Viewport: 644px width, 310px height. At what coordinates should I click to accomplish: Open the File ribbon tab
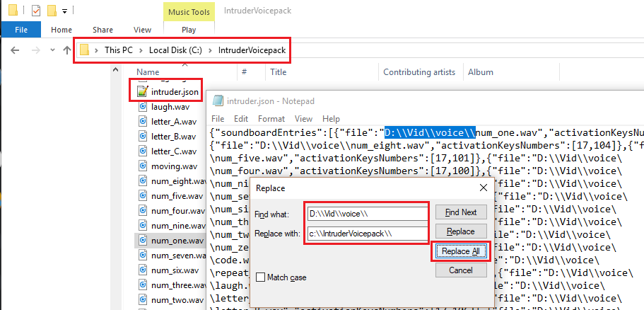coord(21,30)
